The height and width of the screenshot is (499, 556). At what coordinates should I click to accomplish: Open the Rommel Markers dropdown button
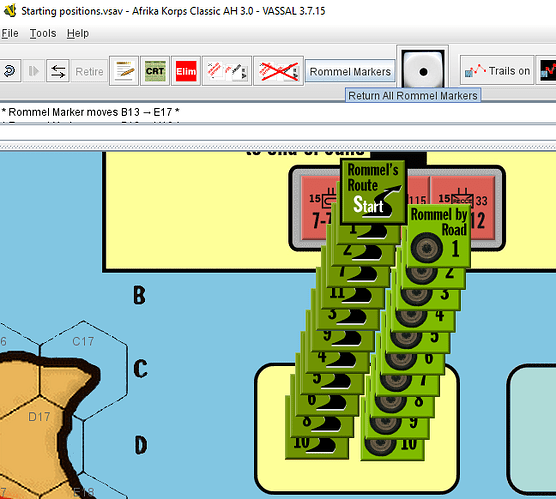(350, 71)
